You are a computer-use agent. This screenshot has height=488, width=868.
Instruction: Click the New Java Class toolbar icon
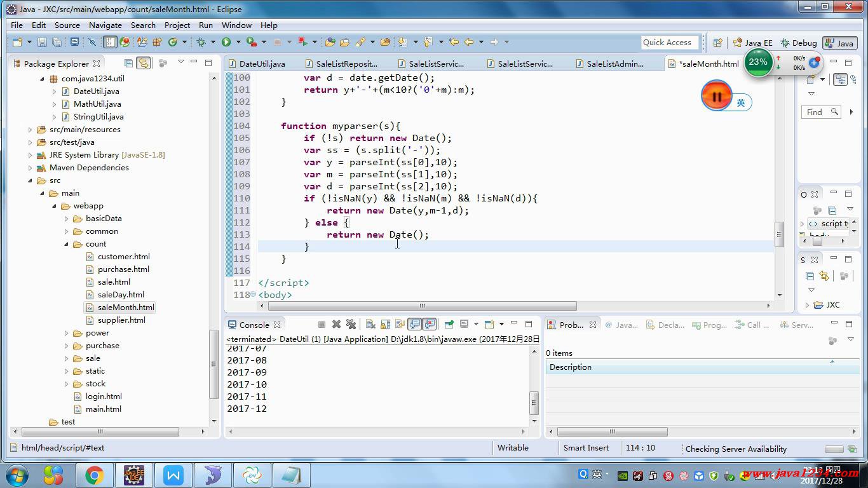pyautogui.click(x=172, y=42)
